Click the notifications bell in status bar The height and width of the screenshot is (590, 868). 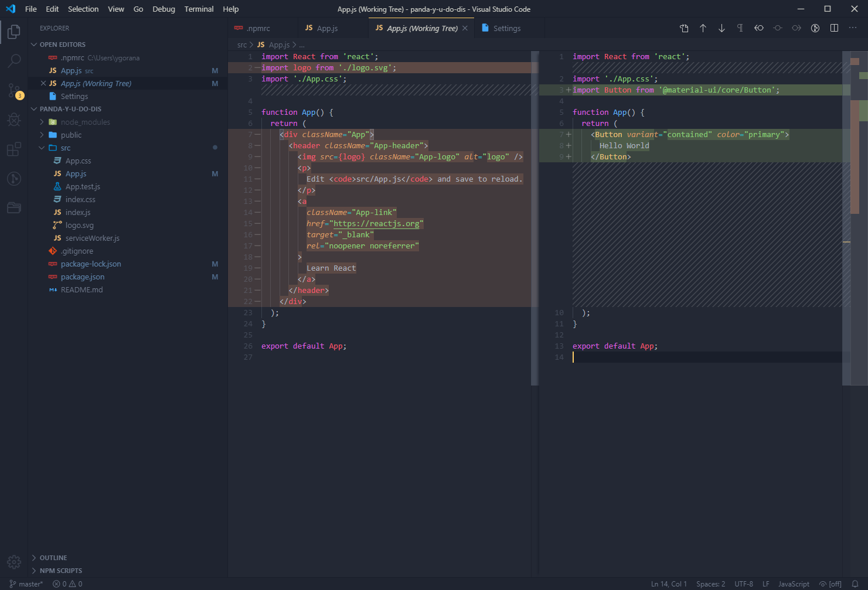855,584
